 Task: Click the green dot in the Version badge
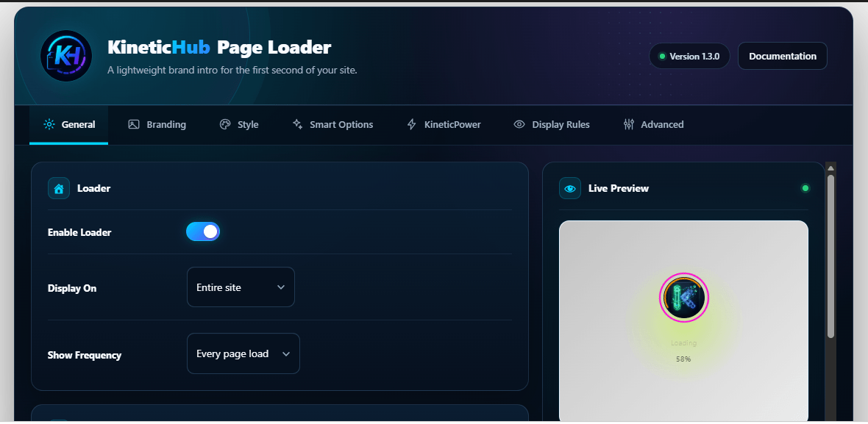coord(661,57)
